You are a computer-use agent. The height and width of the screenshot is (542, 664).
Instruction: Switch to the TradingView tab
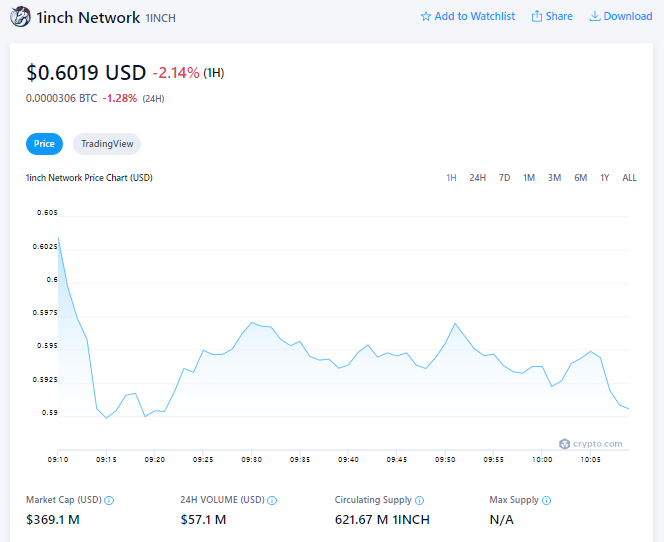(x=107, y=144)
